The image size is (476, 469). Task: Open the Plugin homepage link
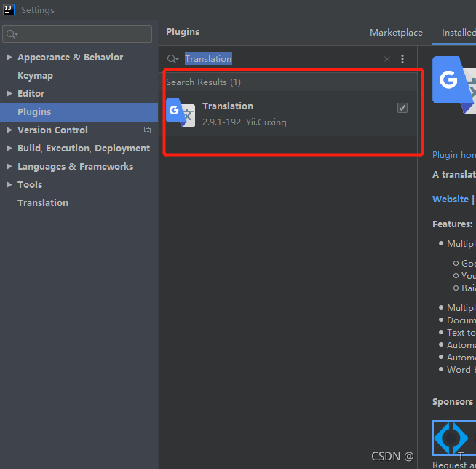tap(454, 155)
